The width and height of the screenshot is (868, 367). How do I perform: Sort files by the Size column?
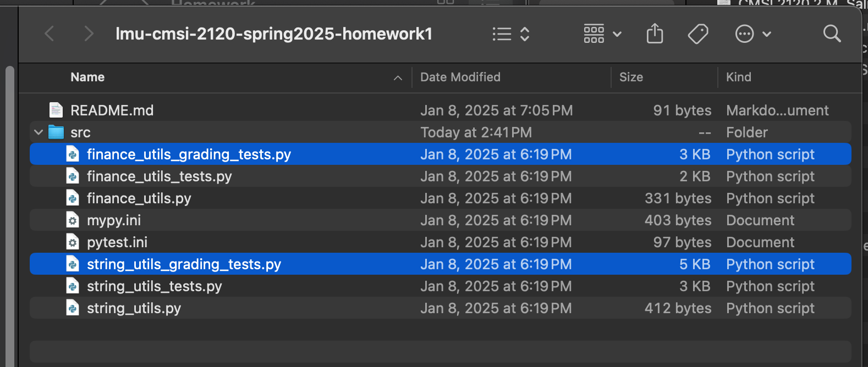coord(631,77)
